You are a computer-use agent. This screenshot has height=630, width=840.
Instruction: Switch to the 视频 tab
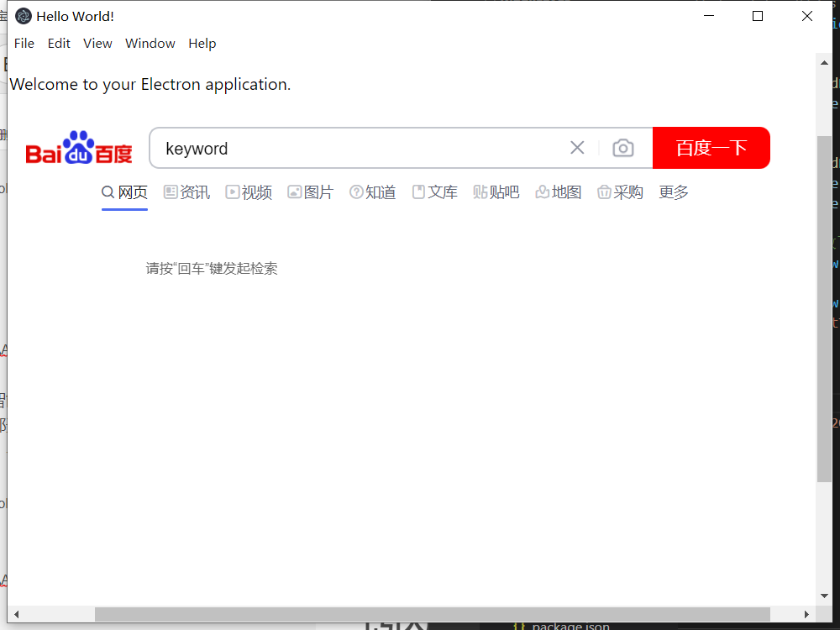coord(249,192)
